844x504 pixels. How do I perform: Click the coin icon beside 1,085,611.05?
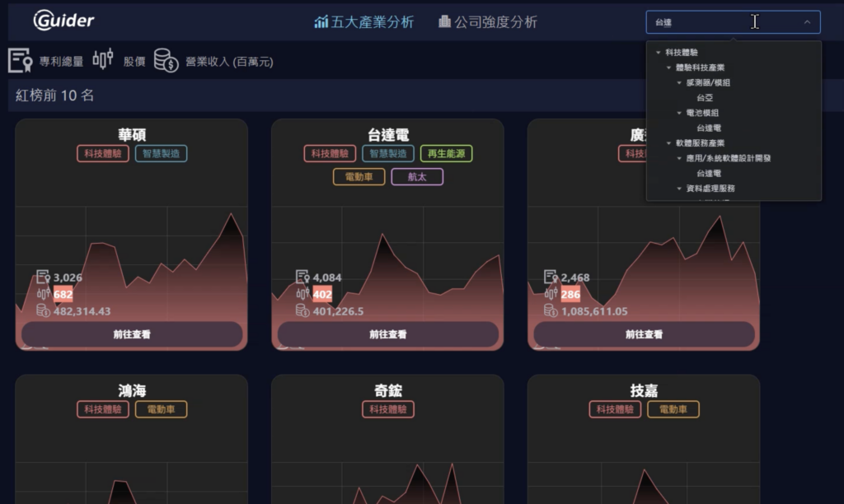point(551,310)
